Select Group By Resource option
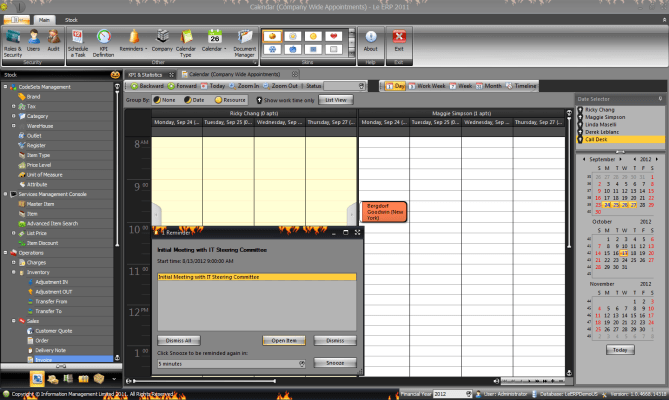 tap(222, 100)
